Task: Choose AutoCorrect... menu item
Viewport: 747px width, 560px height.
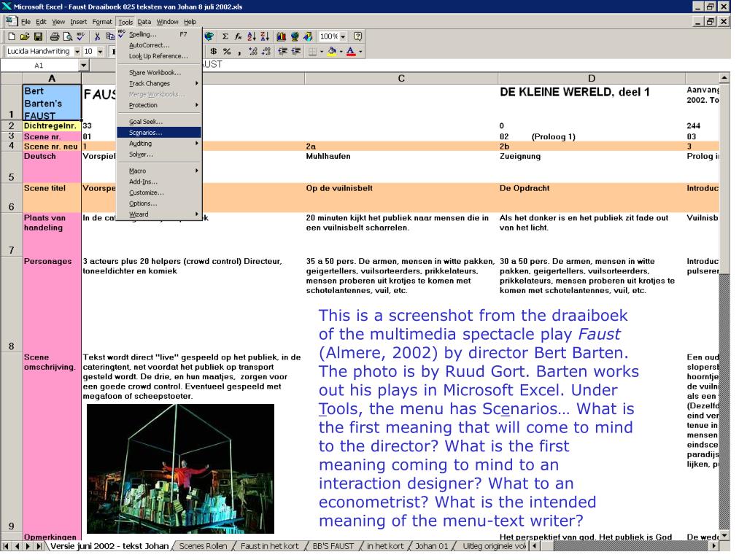Action: click(158, 45)
